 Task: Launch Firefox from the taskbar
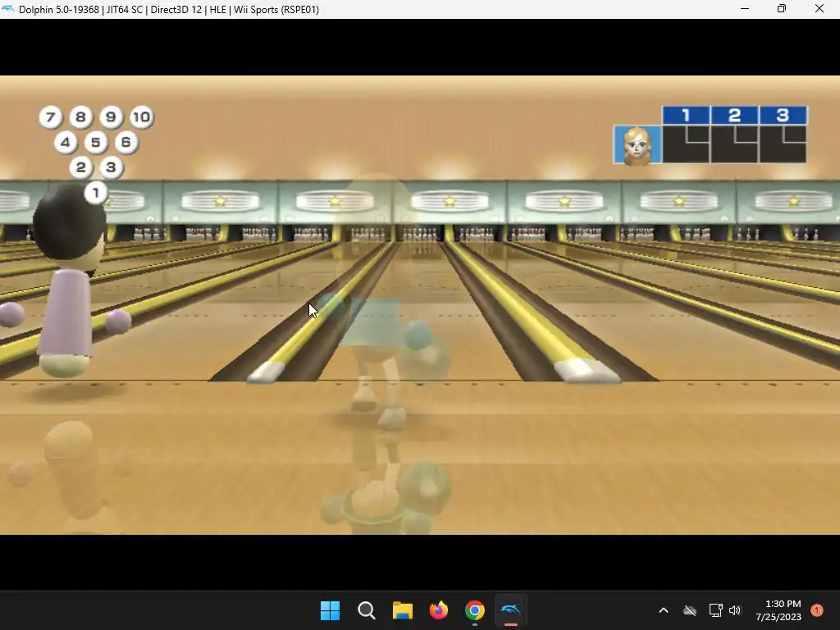(439, 610)
